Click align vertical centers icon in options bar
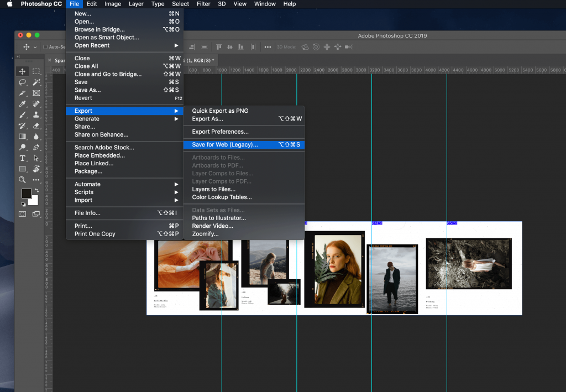The height and width of the screenshot is (392, 566). click(x=229, y=47)
